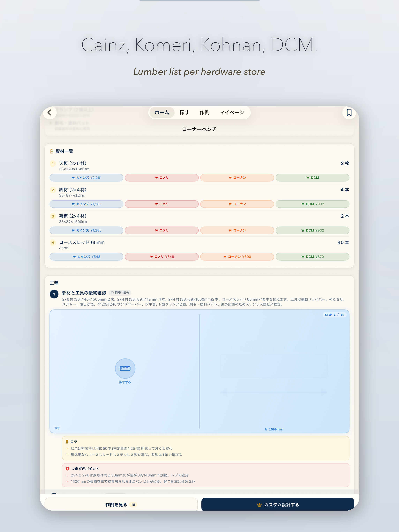Buy 幕板 at DCM ¥932

(x=312, y=230)
